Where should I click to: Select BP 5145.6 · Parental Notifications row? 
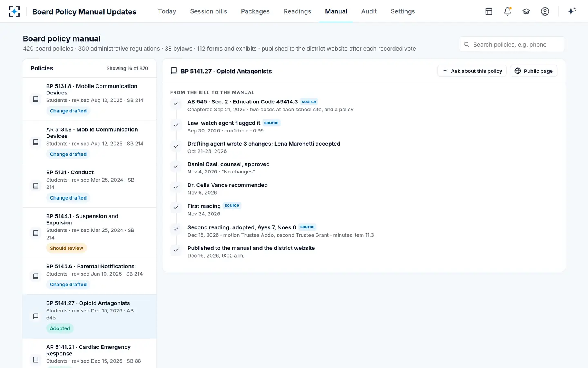[x=89, y=276]
